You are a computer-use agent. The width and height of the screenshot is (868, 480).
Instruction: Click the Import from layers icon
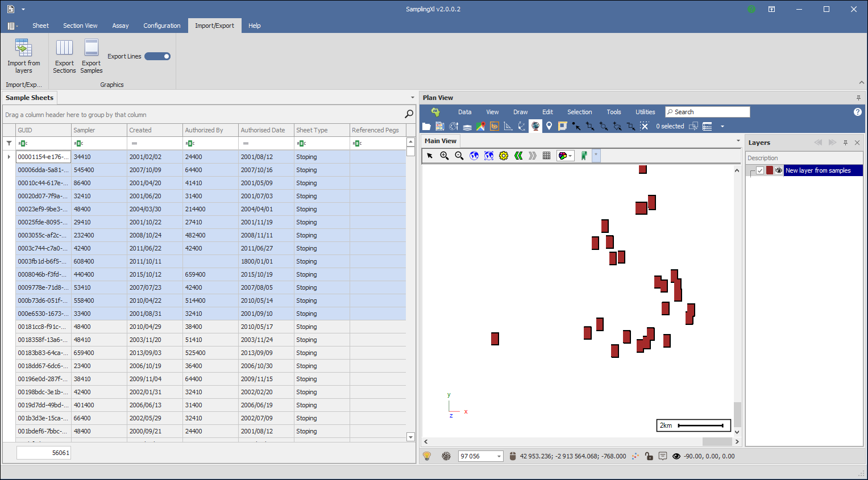(x=23, y=48)
